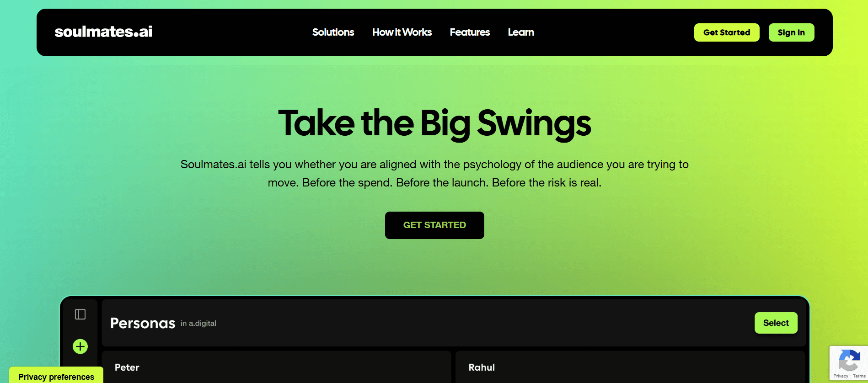Click the Personas heading

(x=143, y=323)
